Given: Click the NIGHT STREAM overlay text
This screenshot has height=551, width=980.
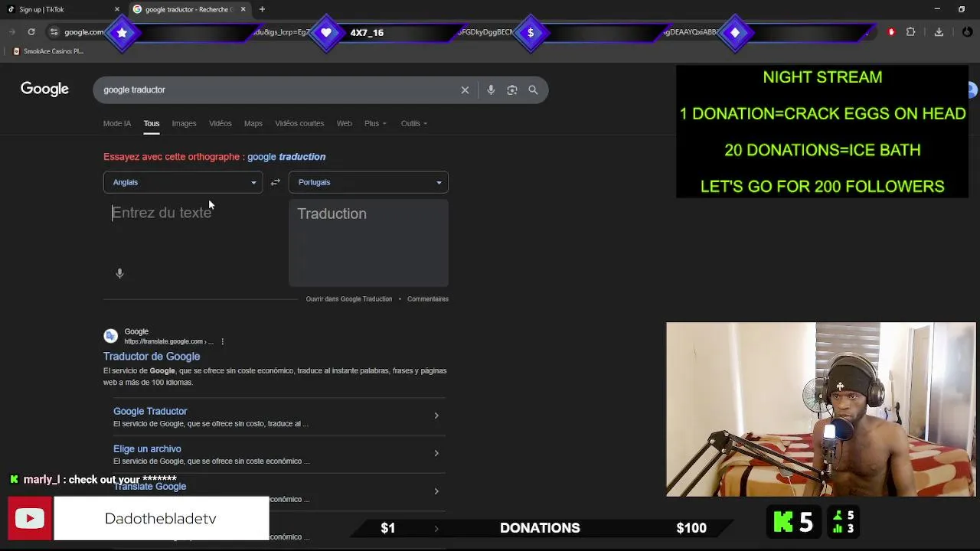Looking at the screenshot, I should pyautogui.click(x=822, y=77).
